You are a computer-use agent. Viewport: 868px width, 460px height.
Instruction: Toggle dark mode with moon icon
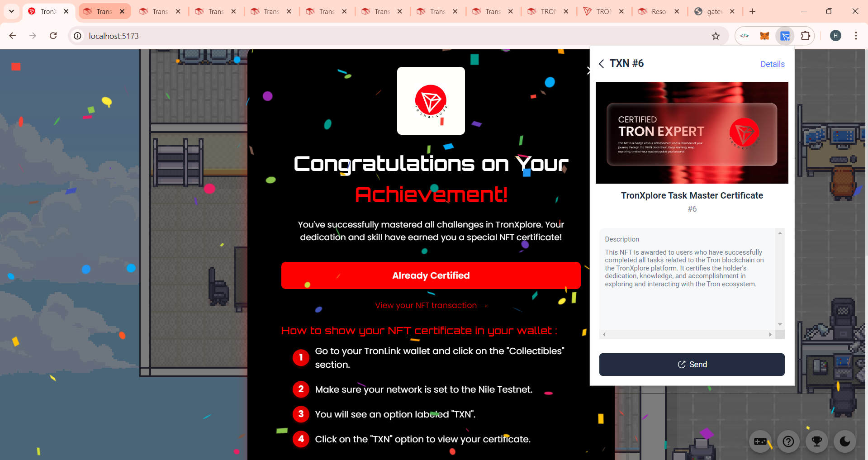point(845,441)
